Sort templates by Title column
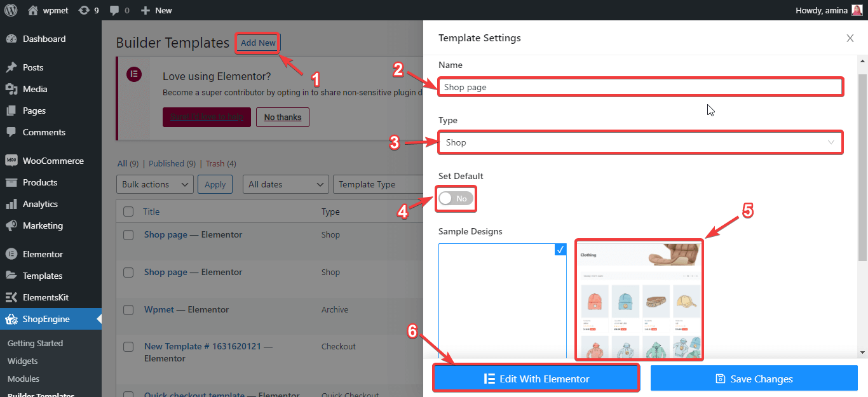This screenshot has height=397, width=868. coord(151,212)
